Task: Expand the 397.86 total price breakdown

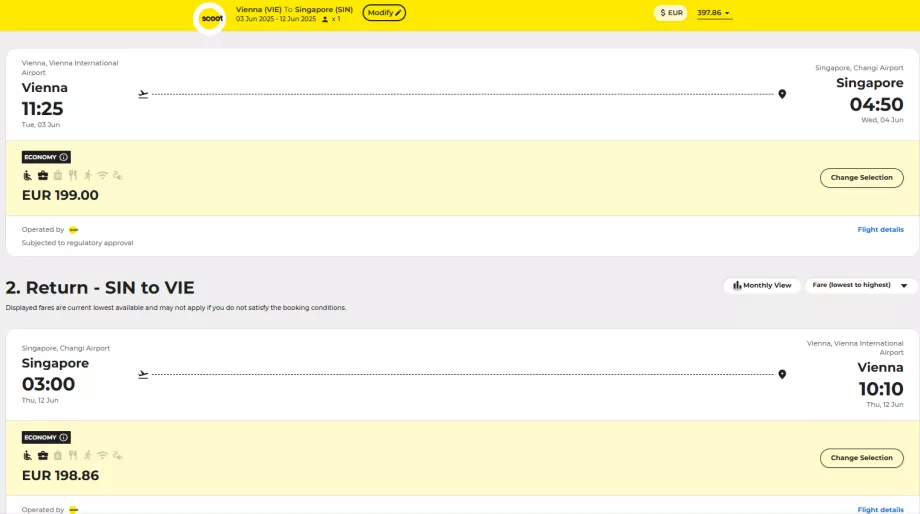Action: click(714, 13)
